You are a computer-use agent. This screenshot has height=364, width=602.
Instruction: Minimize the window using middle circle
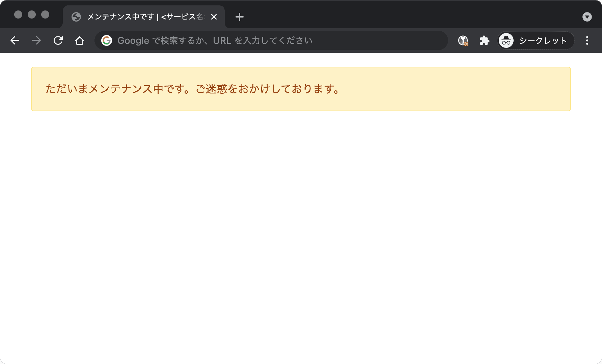coord(32,14)
